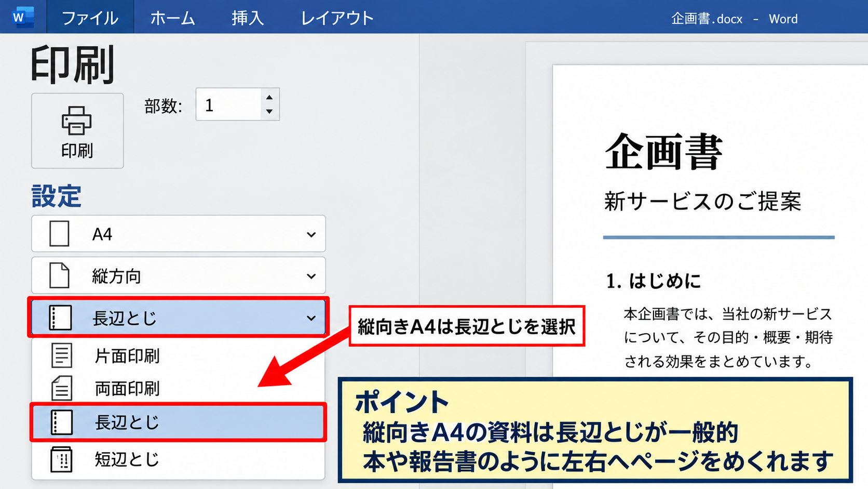Viewport: 868px width, 489px height.
Task: Click the 両面印刷 double-sided page icon
Action: 62,388
